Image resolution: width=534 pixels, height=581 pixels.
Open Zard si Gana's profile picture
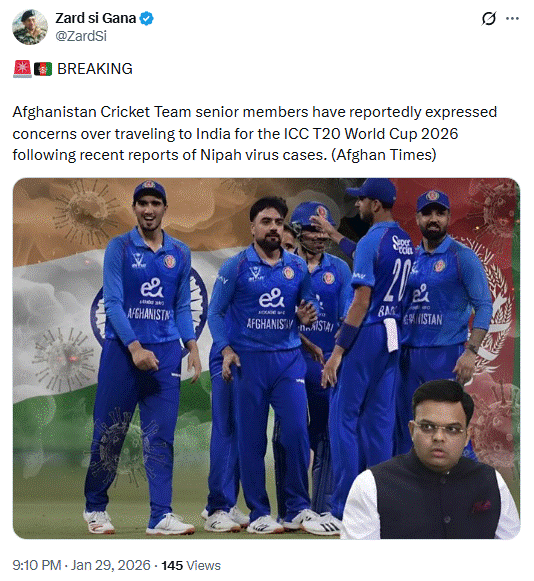pyautogui.click(x=30, y=27)
